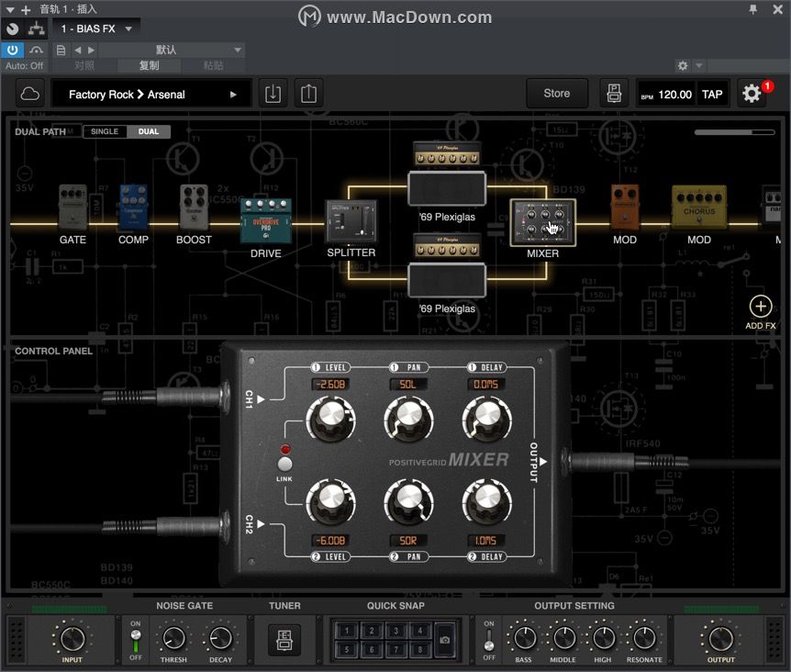Click the Noise Gate THRESH knob
The width and height of the screenshot is (791, 672).
173,639
